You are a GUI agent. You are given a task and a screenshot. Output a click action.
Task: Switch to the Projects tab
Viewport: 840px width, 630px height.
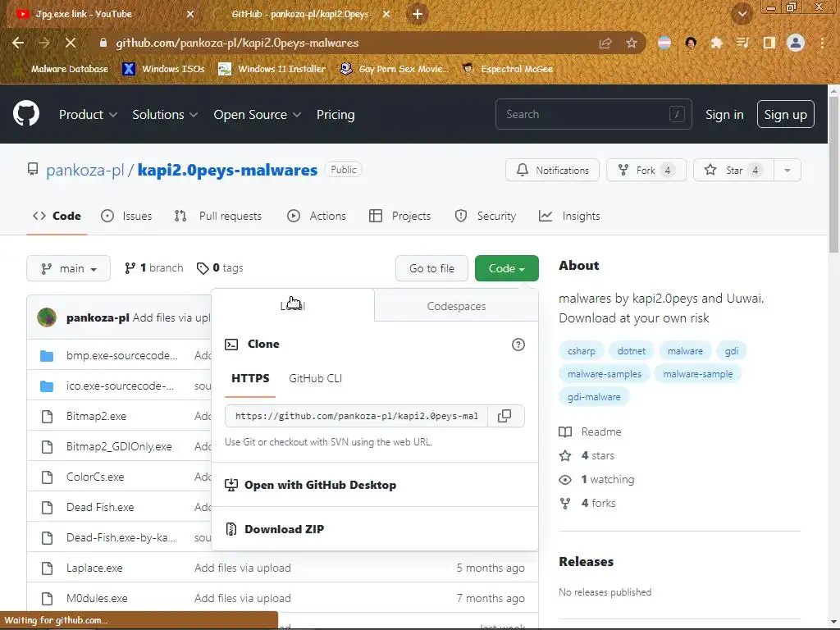tap(400, 216)
